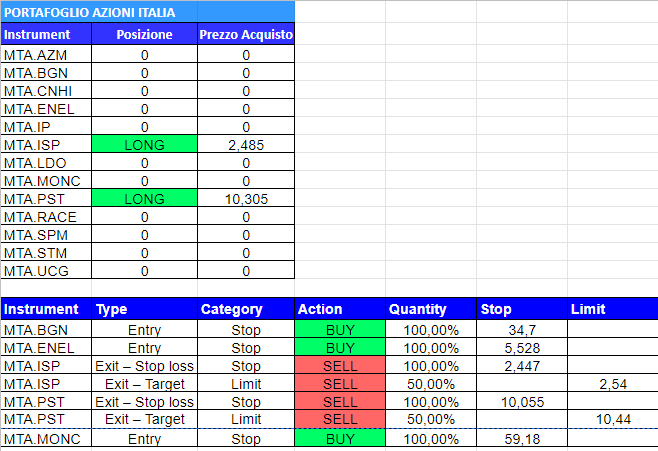Click the Quantity column header
This screenshot has width=658, height=451.
[431, 309]
